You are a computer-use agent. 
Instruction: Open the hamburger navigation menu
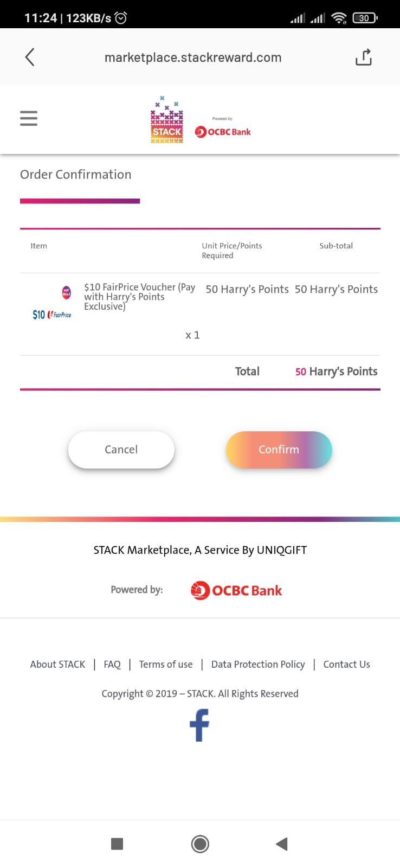29,118
